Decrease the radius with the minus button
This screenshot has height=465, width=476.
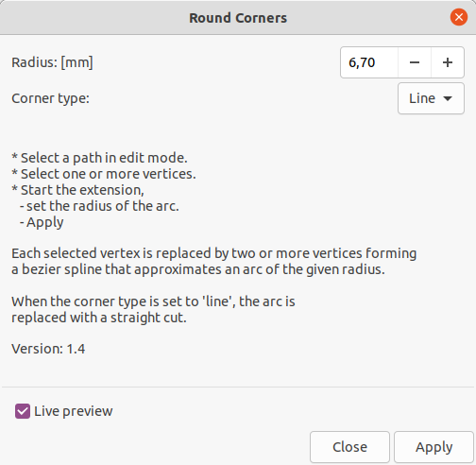(x=415, y=62)
